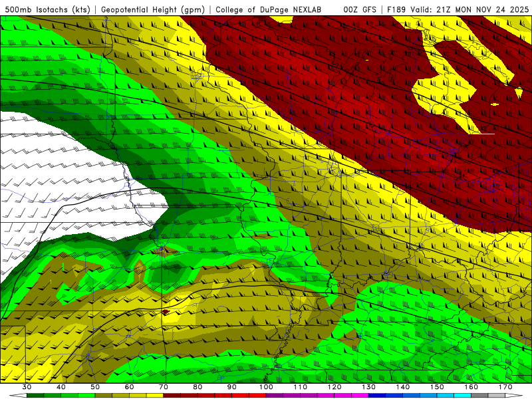Click the '00Z GFS' model run label
Image resolution: width=532 pixels, height=399 pixels.
(x=360, y=9)
